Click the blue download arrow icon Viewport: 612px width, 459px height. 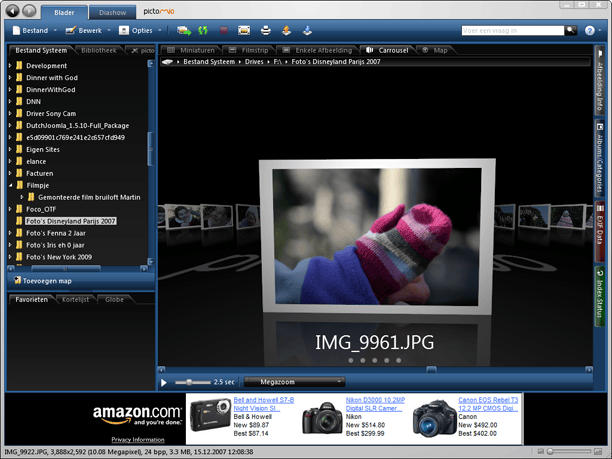tap(307, 30)
